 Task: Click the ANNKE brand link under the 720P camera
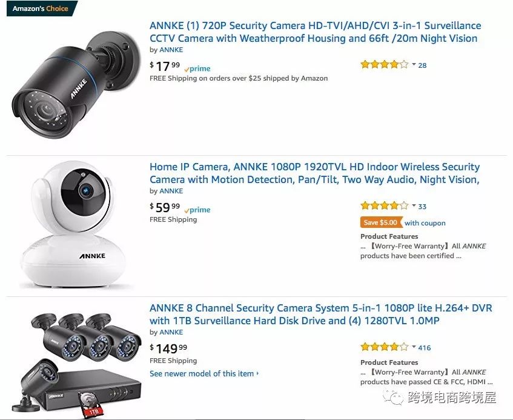[x=171, y=50]
